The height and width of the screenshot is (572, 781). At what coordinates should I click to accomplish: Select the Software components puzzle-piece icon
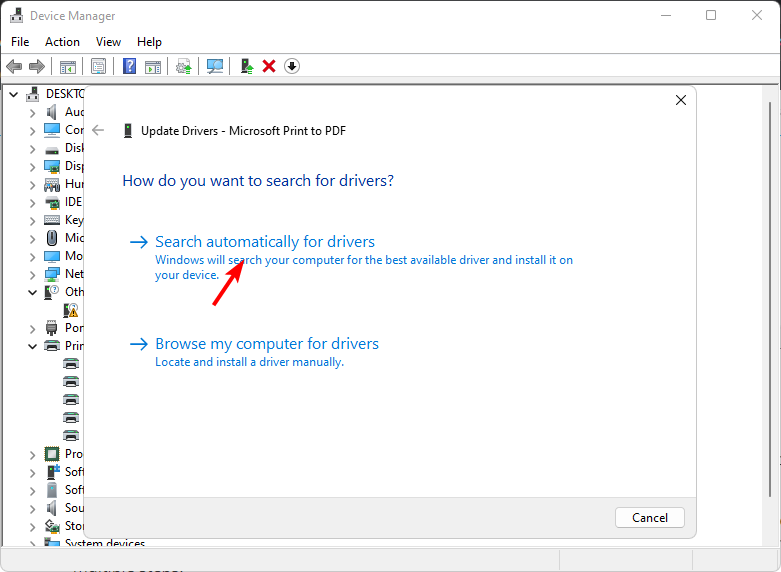[52, 471]
